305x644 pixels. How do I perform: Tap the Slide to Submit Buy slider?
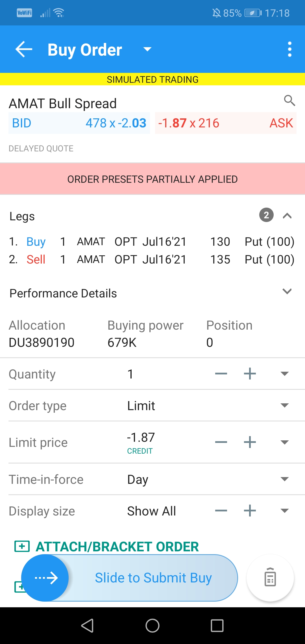[130, 578]
